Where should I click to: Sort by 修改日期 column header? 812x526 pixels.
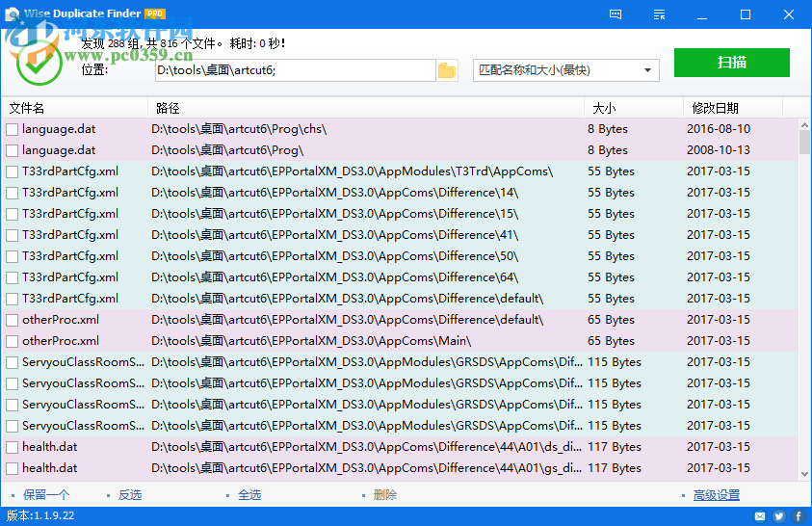[x=733, y=108]
